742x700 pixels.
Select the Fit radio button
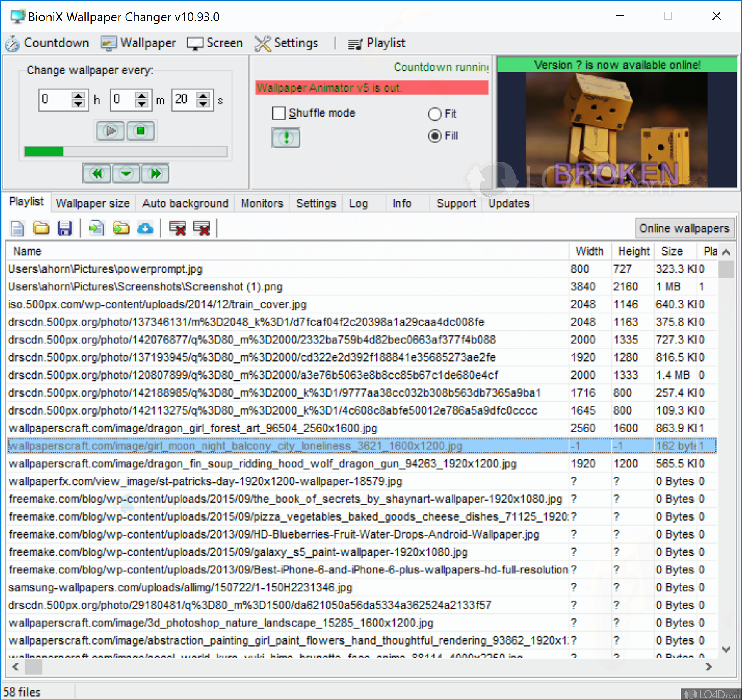click(x=435, y=114)
